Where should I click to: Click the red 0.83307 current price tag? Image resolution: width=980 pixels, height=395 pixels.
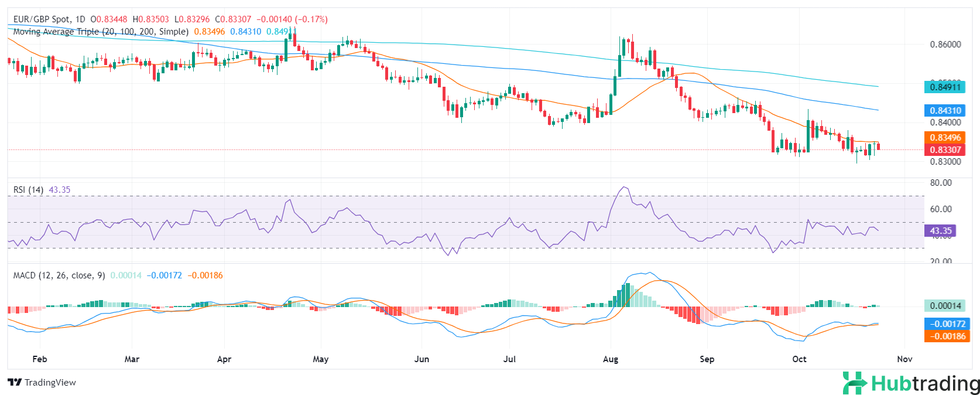click(x=945, y=149)
